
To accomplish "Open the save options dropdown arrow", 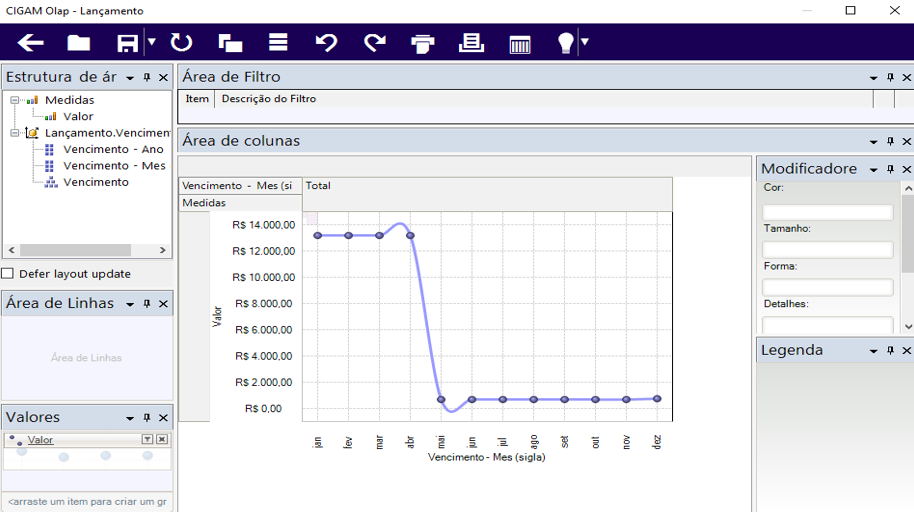I will 152,42.
